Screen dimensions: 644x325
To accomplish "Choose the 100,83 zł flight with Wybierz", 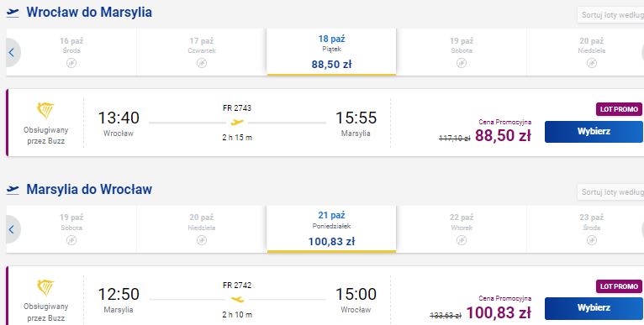I will pos(594,308).
